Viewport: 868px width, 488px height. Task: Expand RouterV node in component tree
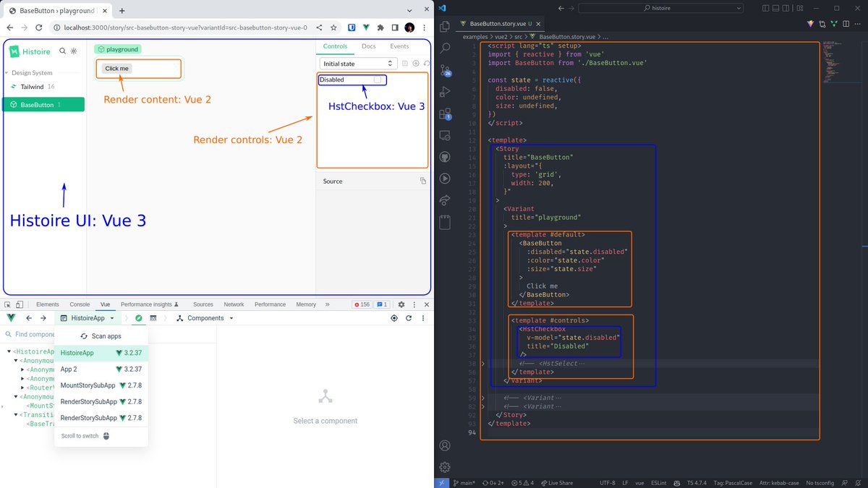pos(23,388)
